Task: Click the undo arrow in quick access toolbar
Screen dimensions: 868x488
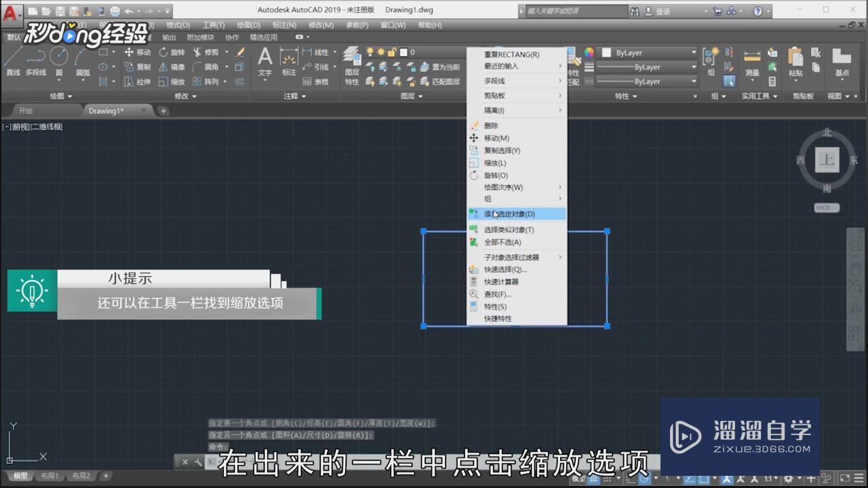Action: click(x=129, y=12)
